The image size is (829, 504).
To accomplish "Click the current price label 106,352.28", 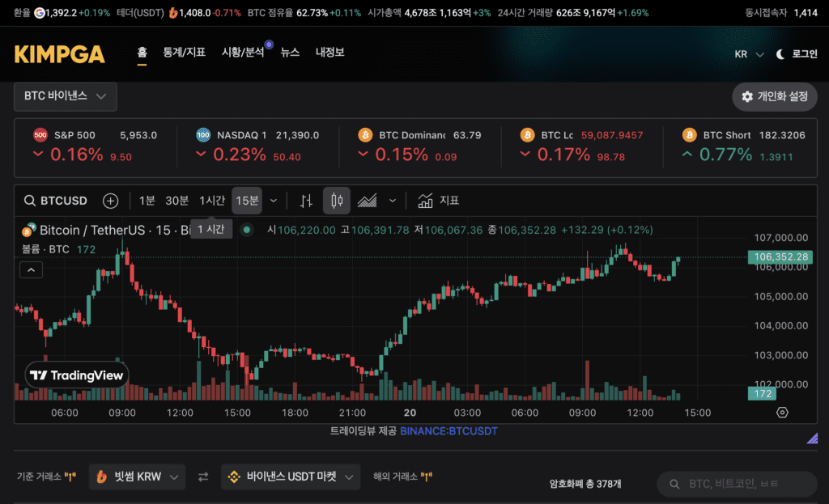I will (780, 256).
